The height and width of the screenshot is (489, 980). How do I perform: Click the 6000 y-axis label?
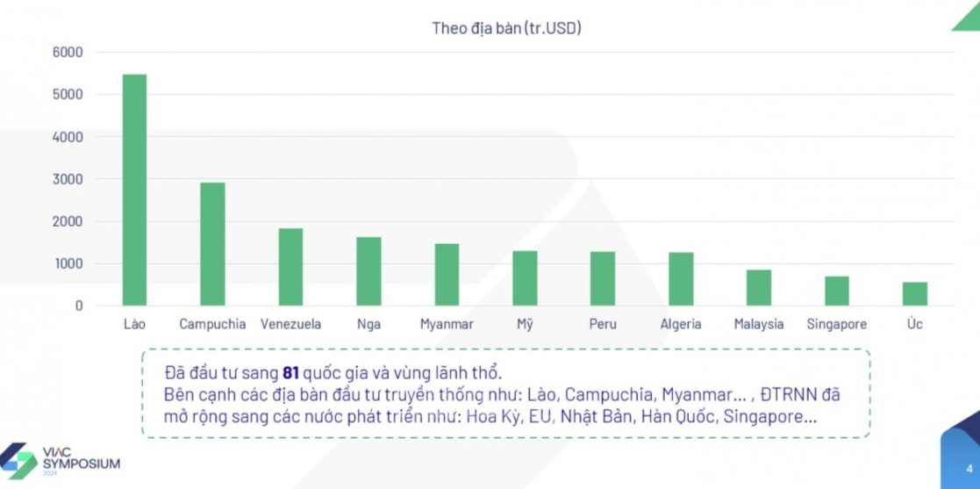click(x=68, y=53)
